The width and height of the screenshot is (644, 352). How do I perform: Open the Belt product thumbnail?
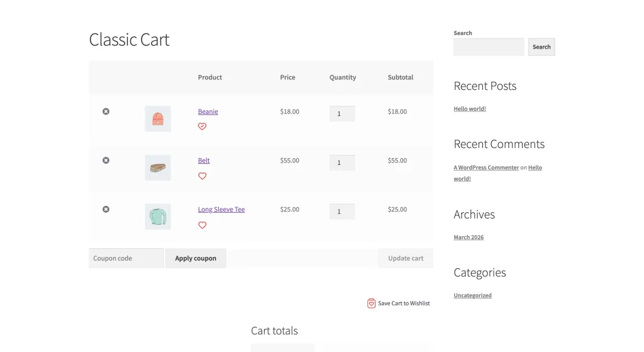(158, 167)
